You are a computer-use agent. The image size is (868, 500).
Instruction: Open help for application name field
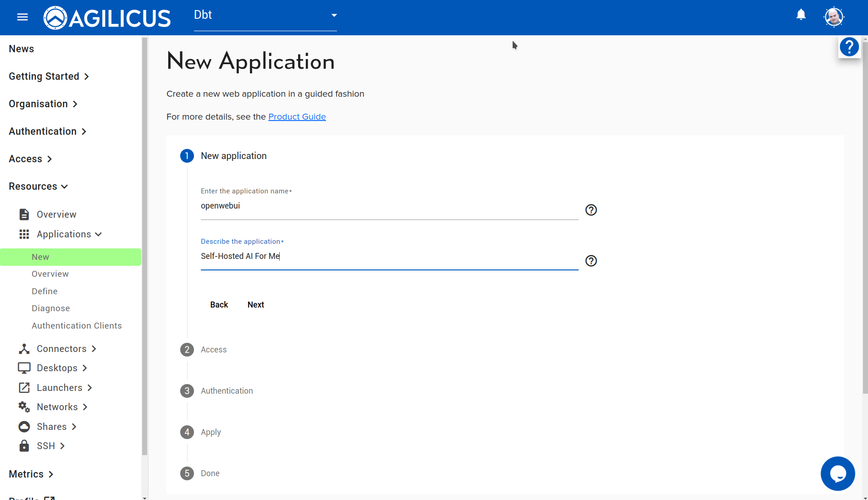click(591, 210)
